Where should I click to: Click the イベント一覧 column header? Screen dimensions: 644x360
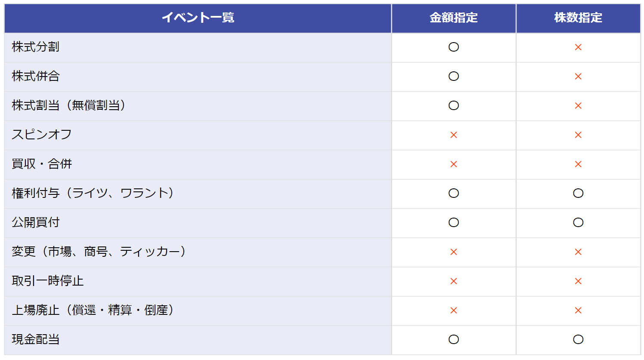click(198, 18)
